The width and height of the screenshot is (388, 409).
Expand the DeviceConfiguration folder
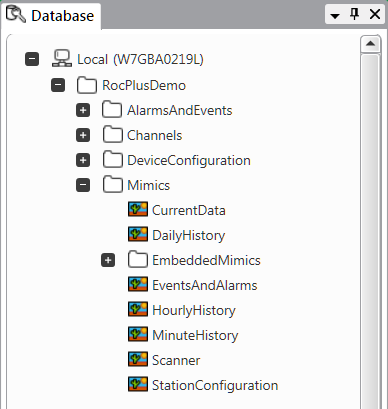click(83, 160)
